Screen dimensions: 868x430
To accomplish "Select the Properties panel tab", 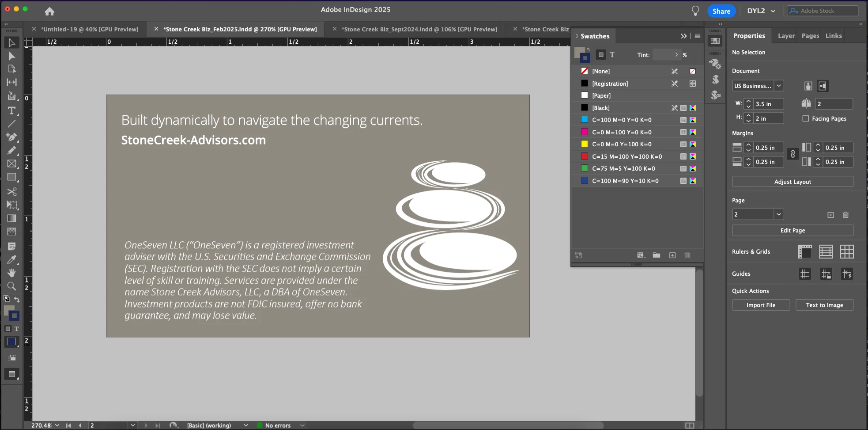I will 749,36.
